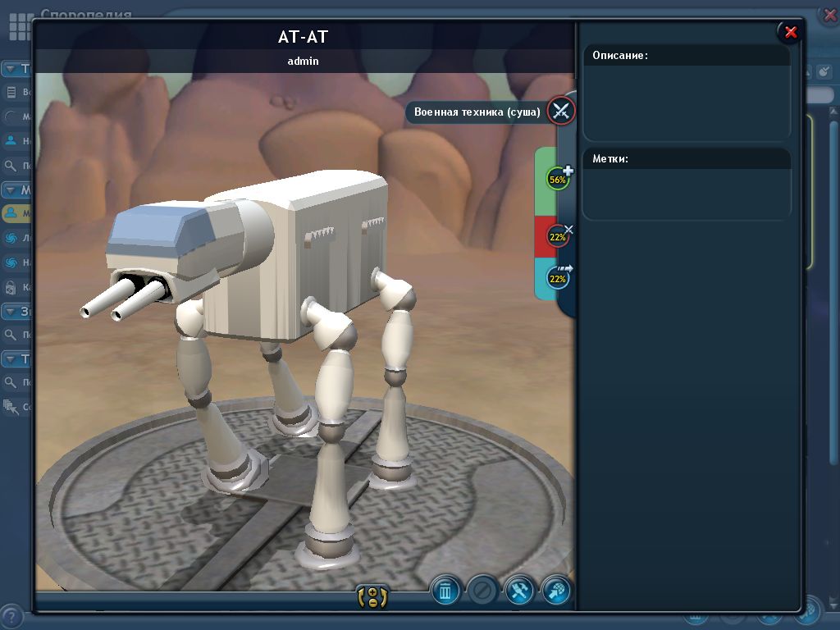
Task: Select the 56% health stat badge
Action: 558,180
